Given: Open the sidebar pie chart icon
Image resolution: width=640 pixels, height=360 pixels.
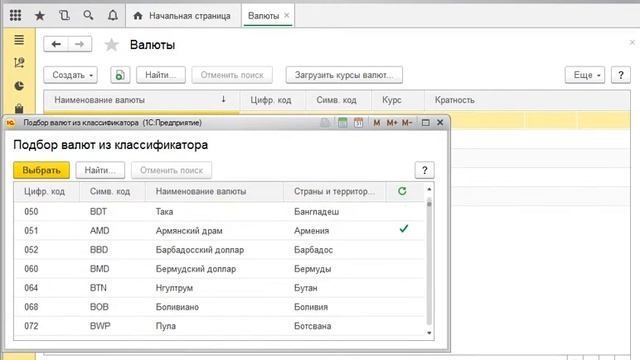Looking at the screenshot, I should tap(19, 86).
